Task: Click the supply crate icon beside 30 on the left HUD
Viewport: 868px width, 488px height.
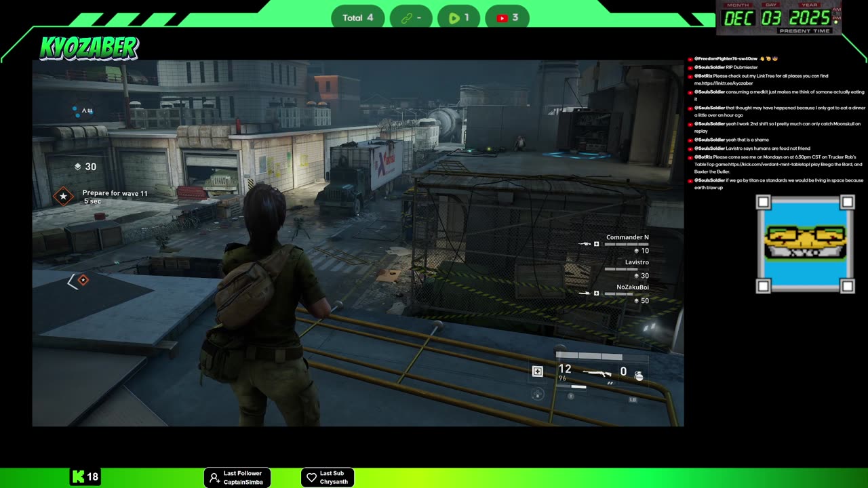Action: tap(77, 166)
